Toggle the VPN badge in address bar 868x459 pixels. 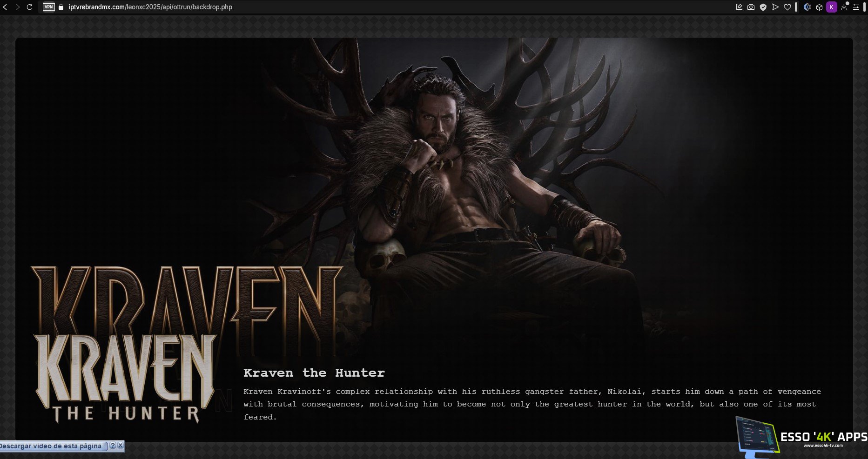coord(48,7)
